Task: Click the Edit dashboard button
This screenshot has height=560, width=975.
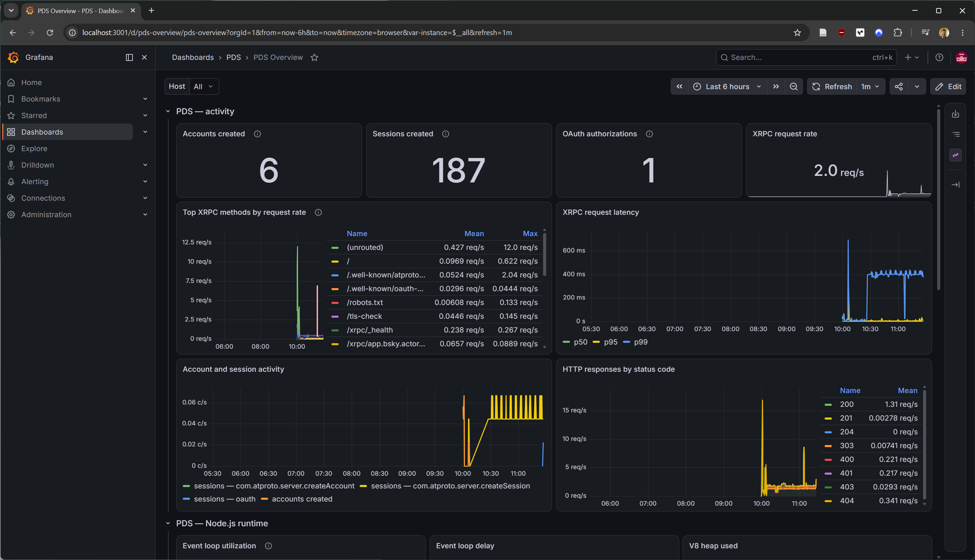Action: click(948, 86)
